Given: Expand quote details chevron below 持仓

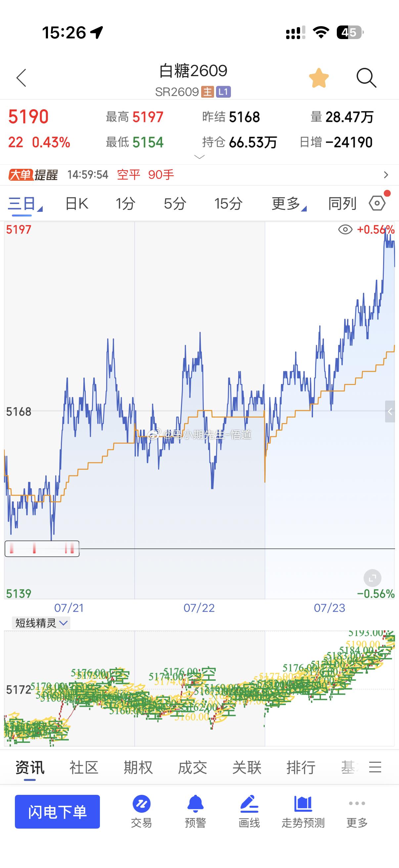Looking at the screenshot, I should click(x=200, y=157).
